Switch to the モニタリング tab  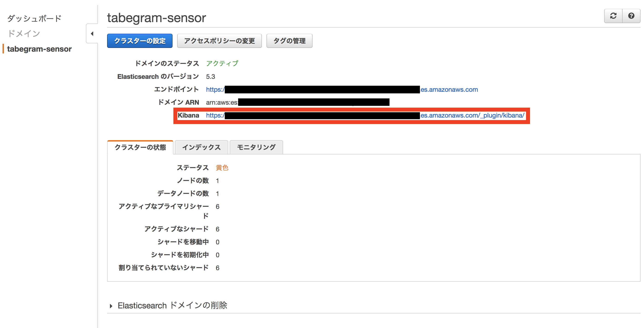pyautogui.click(x=256, y=147)
